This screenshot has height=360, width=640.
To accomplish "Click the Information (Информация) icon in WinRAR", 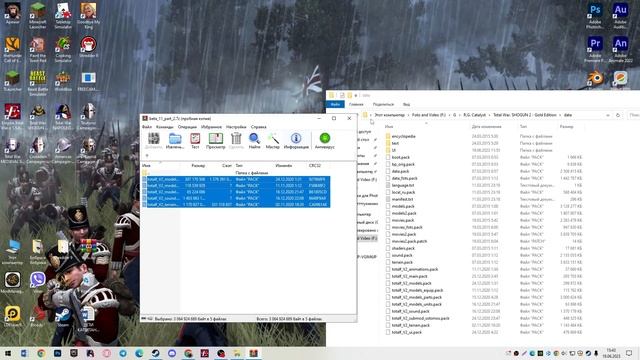I will [x=296, y=141].
